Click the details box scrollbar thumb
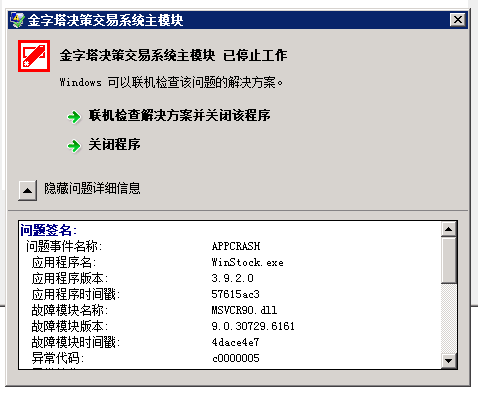The height and width of the screenshot is (395, 478). point(449,260)
